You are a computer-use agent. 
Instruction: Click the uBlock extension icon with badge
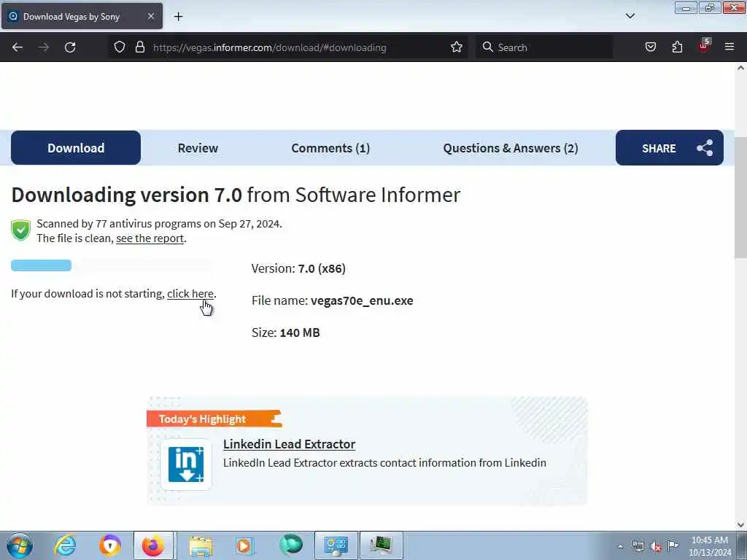pos(704,46)
